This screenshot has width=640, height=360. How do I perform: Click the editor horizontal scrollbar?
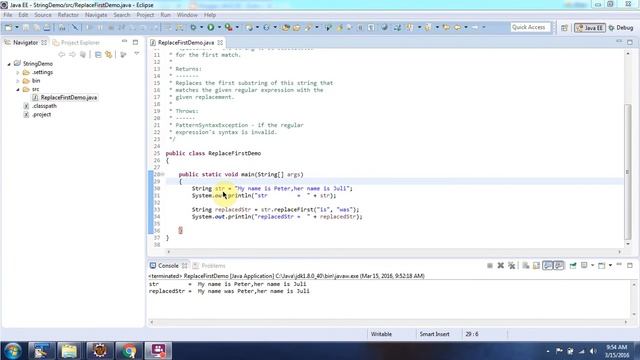tap(394, 252)
